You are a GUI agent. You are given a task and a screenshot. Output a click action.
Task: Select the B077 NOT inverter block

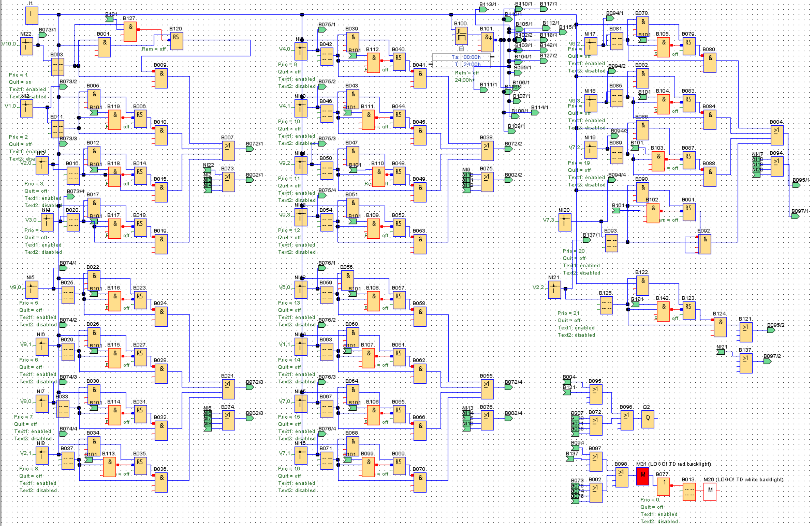pos(663,486)
